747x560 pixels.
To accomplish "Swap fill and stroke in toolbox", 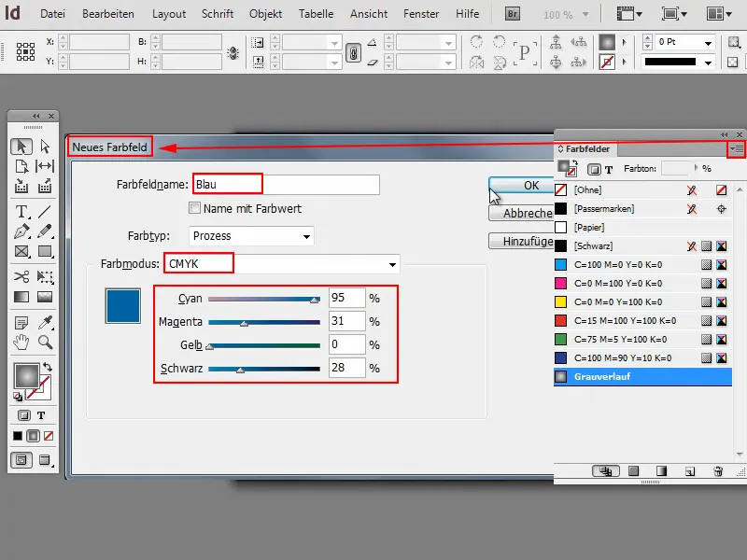I will [48, 367].
